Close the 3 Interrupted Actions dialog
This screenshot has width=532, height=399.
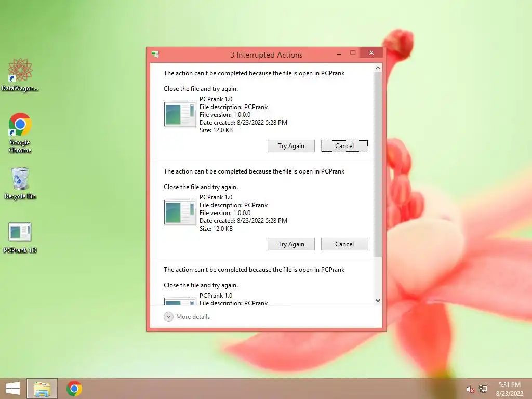[x=371, y=53]
